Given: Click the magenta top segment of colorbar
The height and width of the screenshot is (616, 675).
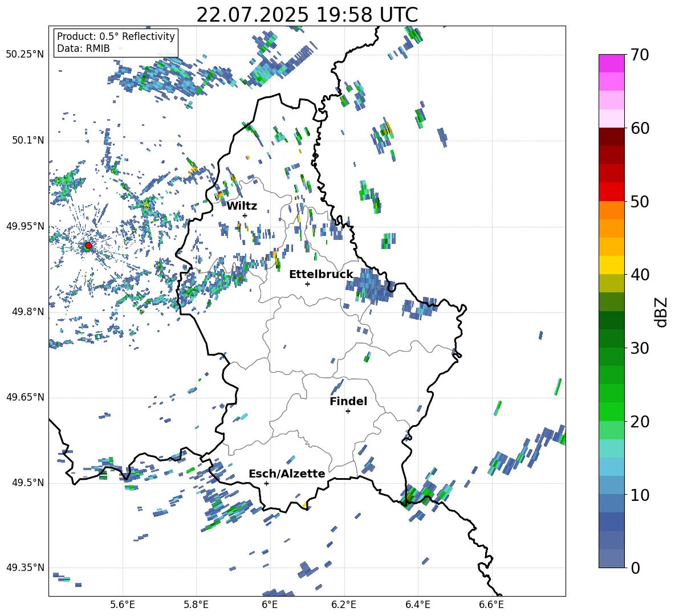Looking at the screenshot, I should tap(612, 63).
